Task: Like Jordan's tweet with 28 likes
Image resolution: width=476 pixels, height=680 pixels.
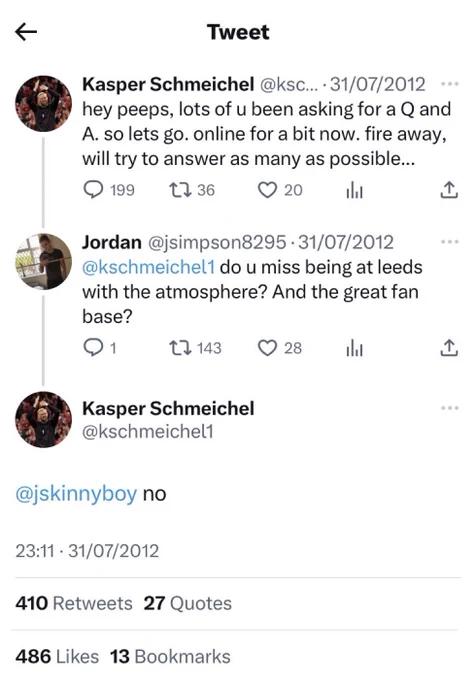Action: (x=280, y=348)
